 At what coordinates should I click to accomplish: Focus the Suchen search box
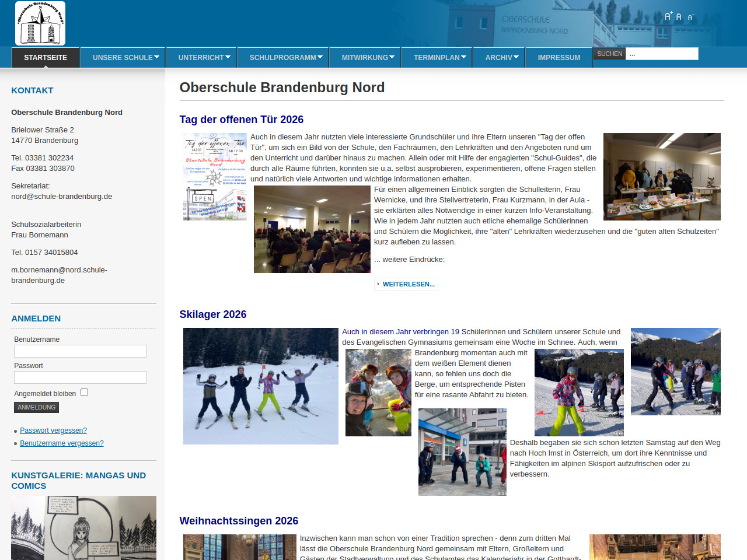coord(661,54)
